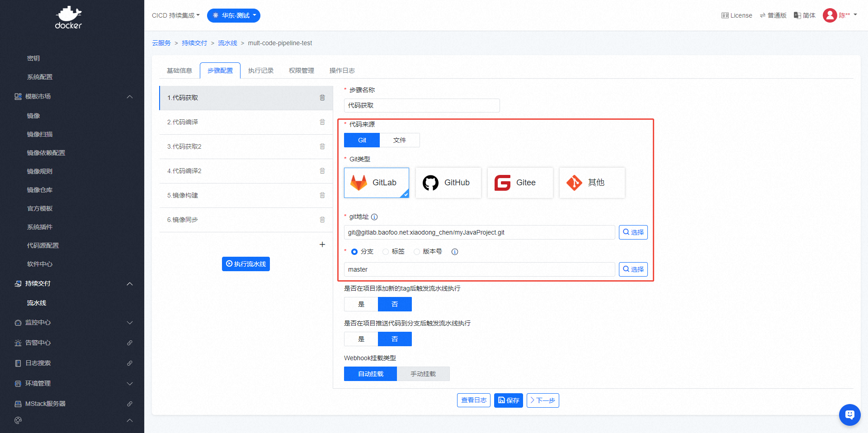
Task: Expand the 监控中心 sidebar menu
Action: [72, 323]
